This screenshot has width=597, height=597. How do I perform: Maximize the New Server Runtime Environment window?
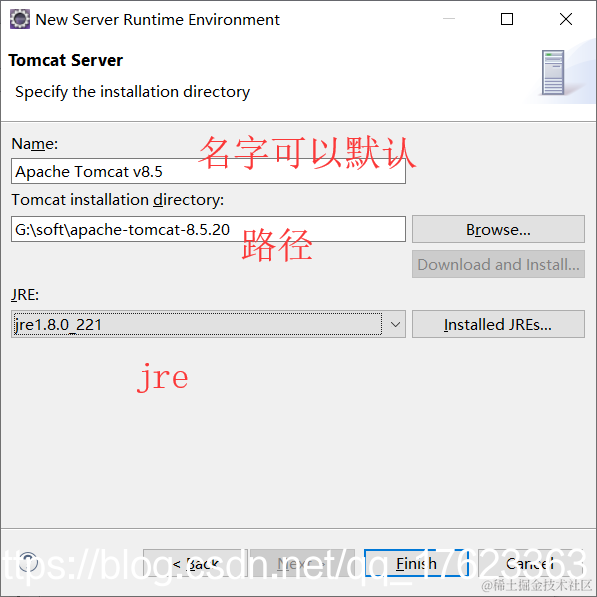pyautogui.click(x=507, y=19)
